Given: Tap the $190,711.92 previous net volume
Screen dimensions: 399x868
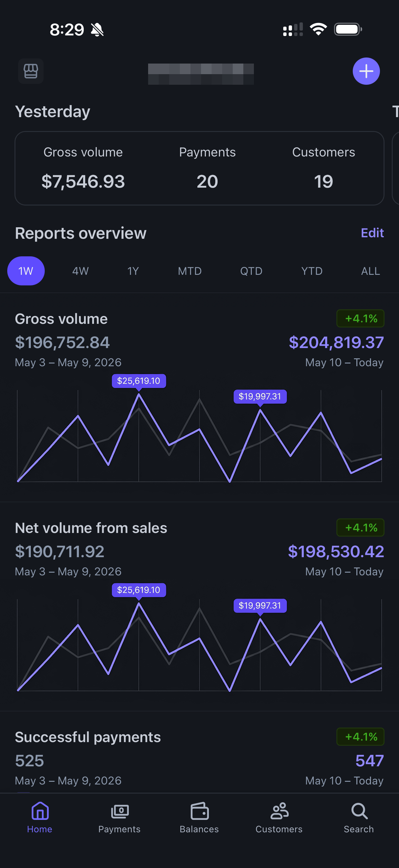Looking at the screenshot, I should 60,552.
